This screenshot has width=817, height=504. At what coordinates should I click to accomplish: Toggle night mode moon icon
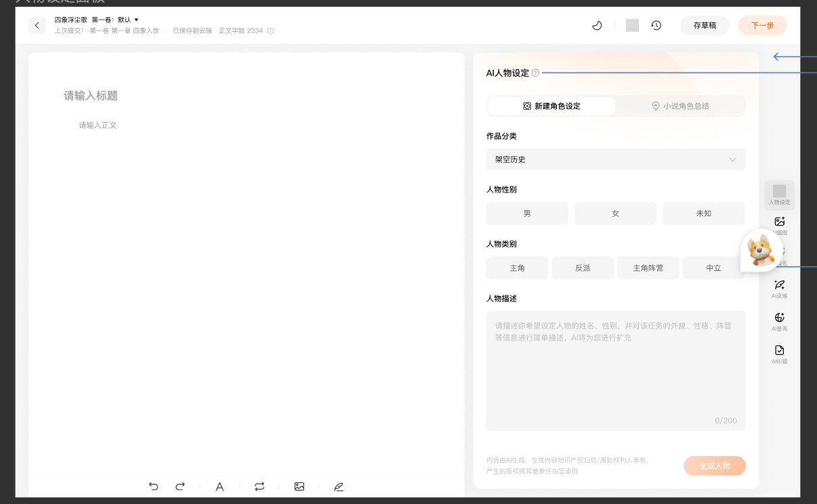[597, 26]
